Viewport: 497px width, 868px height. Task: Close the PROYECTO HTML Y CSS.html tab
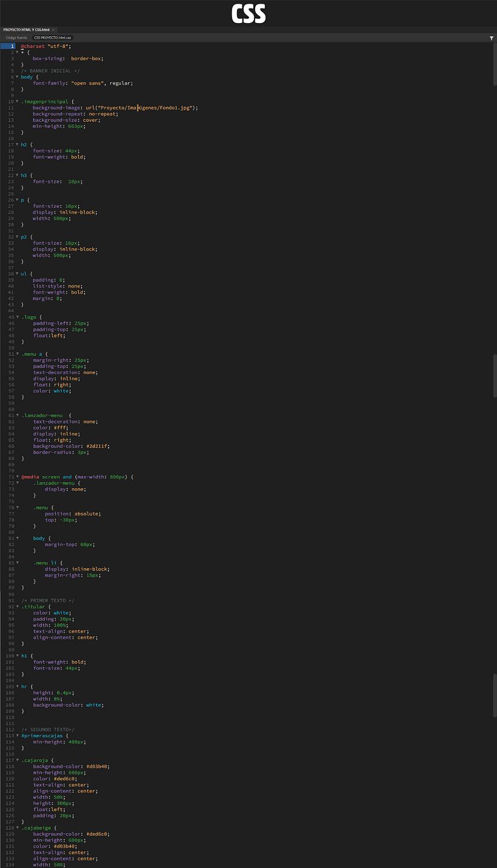click(x=53, y=28)
